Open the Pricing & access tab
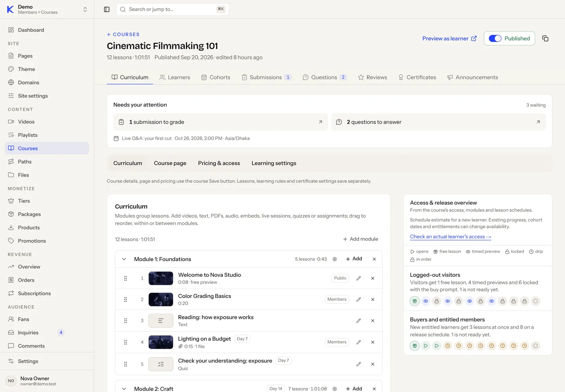 pyautogui.click(x=219, y=163)
